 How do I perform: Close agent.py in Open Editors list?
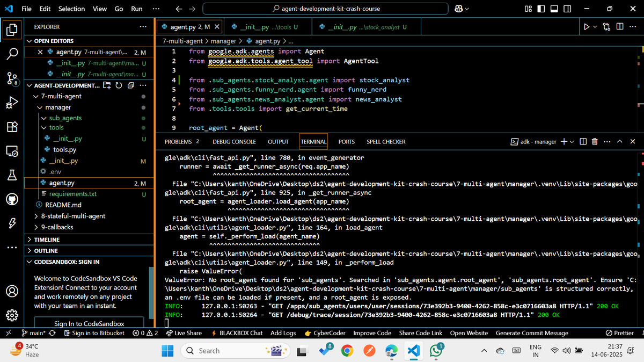click(x=40, y=52)
